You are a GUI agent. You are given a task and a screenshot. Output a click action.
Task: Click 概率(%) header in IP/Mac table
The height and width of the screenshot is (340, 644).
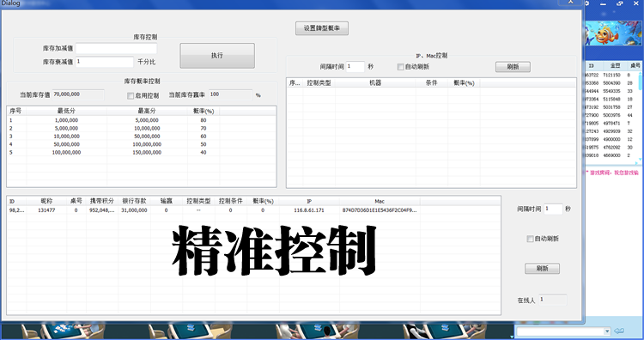(464, 83)
